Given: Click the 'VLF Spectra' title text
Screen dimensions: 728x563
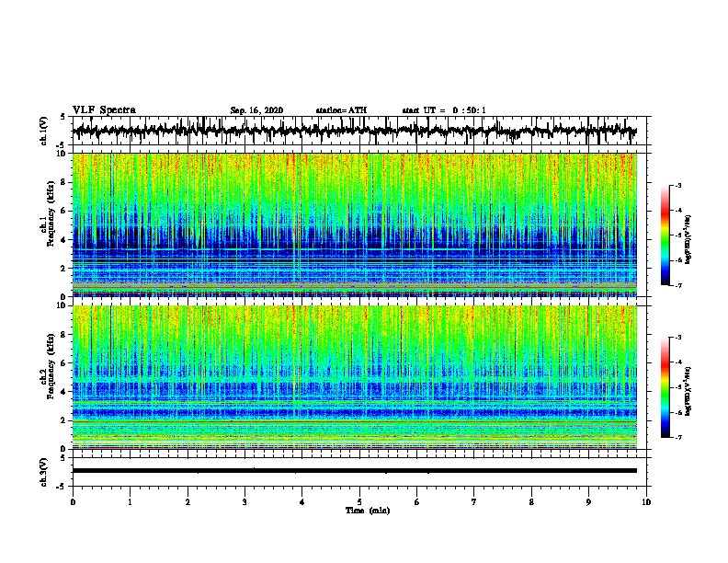Looking at the screenshot, I should 104,110.
